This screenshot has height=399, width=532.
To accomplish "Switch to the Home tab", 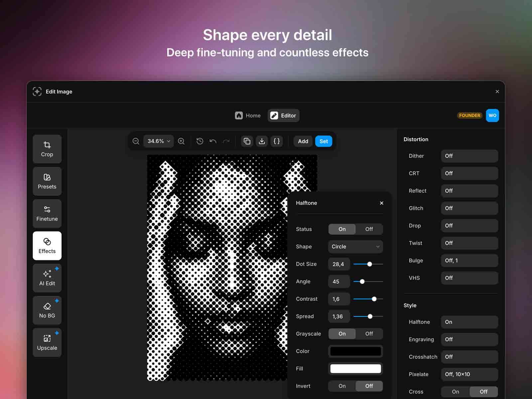I will click(248, 115).
